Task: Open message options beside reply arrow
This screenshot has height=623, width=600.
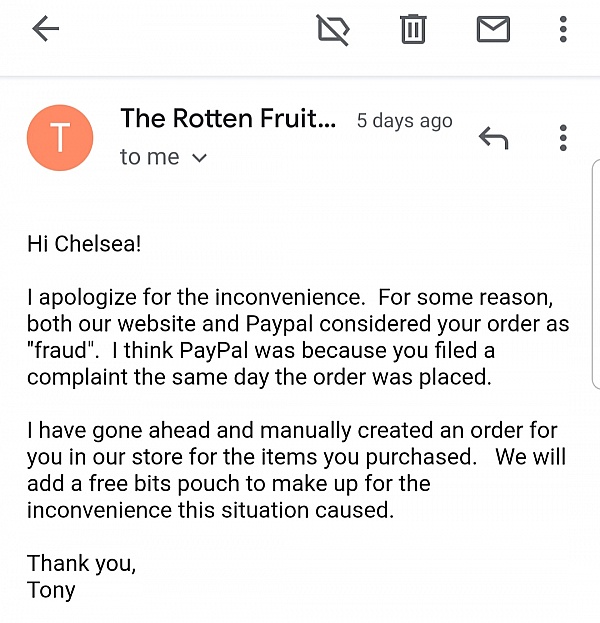Action: pyautogui.click(x=564, y=138)
